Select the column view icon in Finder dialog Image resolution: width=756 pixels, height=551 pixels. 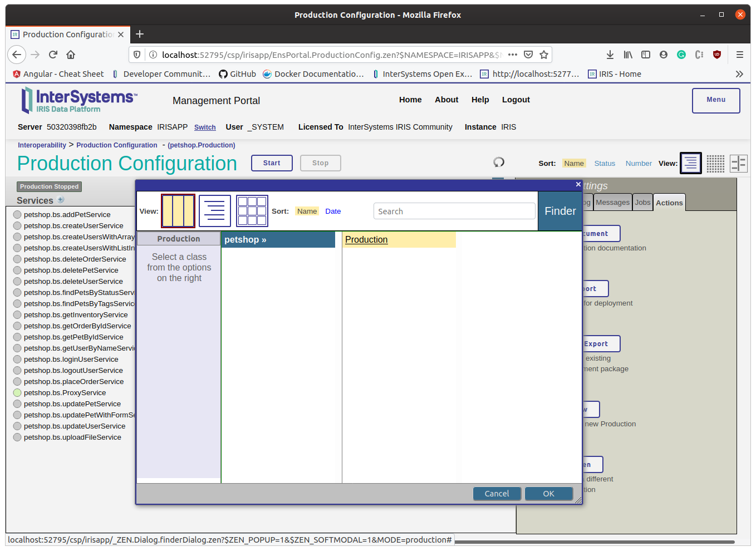178,211
